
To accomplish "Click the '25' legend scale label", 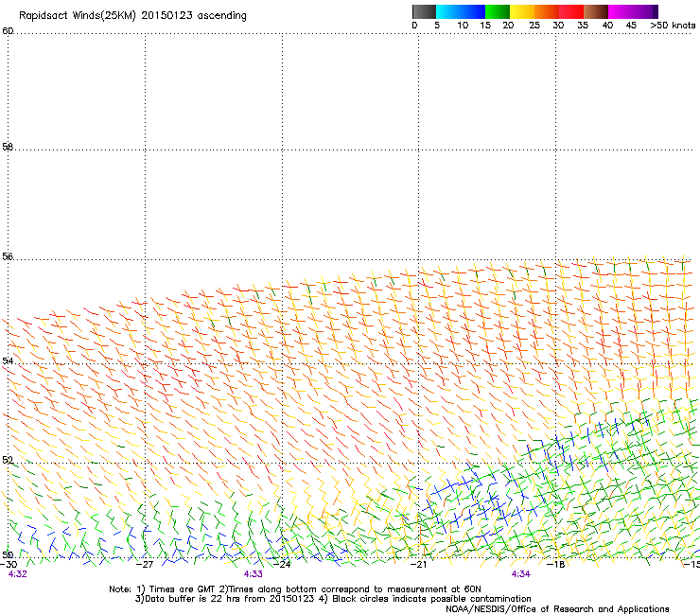I will (x=534, y=26).
